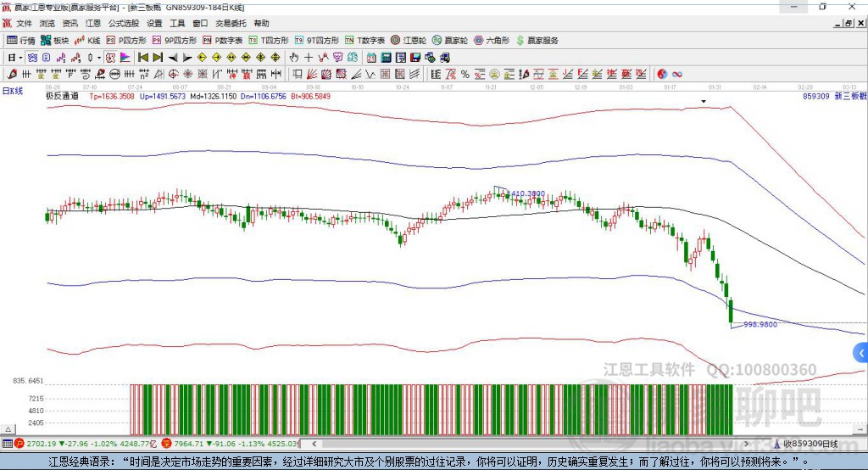Screen dimensions: 868x470
Task: Open the P四方形 tool
Action: pos(127,40)
